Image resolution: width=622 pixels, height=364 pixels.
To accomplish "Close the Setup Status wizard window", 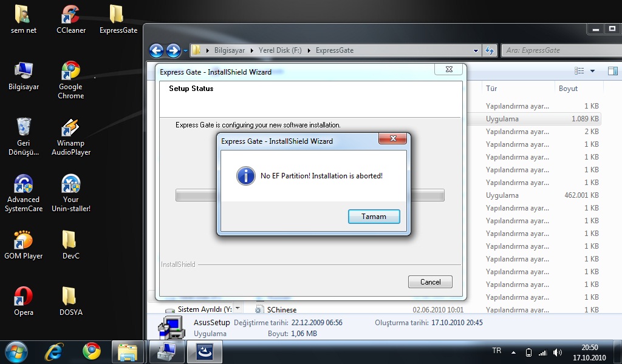I will click(449, 69).
